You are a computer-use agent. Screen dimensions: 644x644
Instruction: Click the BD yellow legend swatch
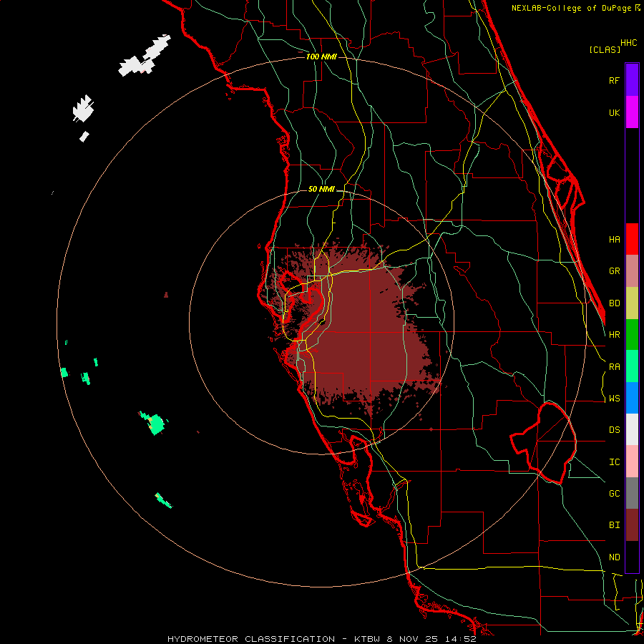pyautogui.click(x=632, y=303)
